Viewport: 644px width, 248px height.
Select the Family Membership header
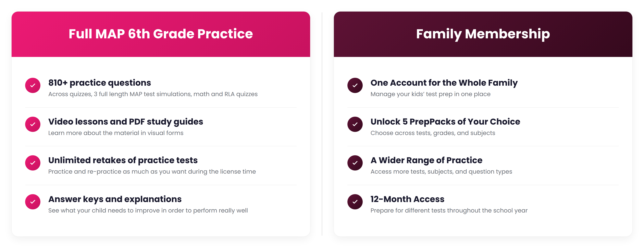tap(483, 34)
